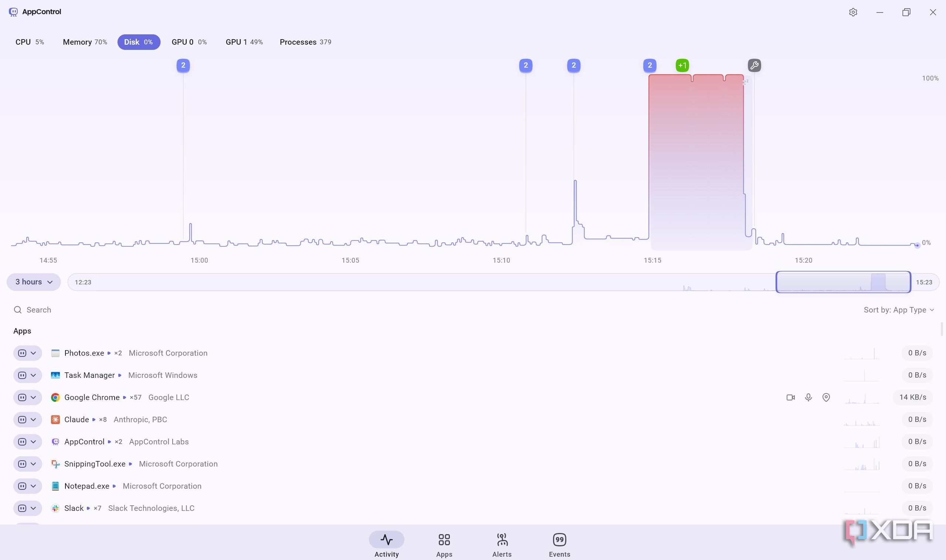Click the app list vertical scrollbar
The width and height of the screenshot is (946, 560).
942,329
